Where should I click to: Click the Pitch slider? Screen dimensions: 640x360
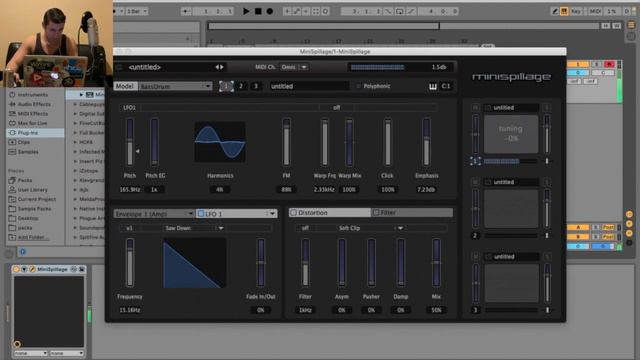(x=130, y=142)
